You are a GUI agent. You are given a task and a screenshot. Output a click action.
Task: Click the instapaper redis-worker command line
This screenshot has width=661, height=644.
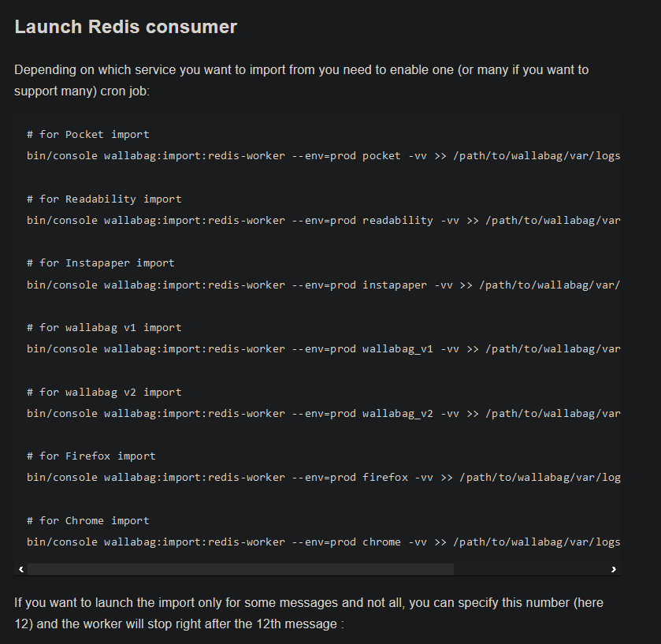point(323,285)
